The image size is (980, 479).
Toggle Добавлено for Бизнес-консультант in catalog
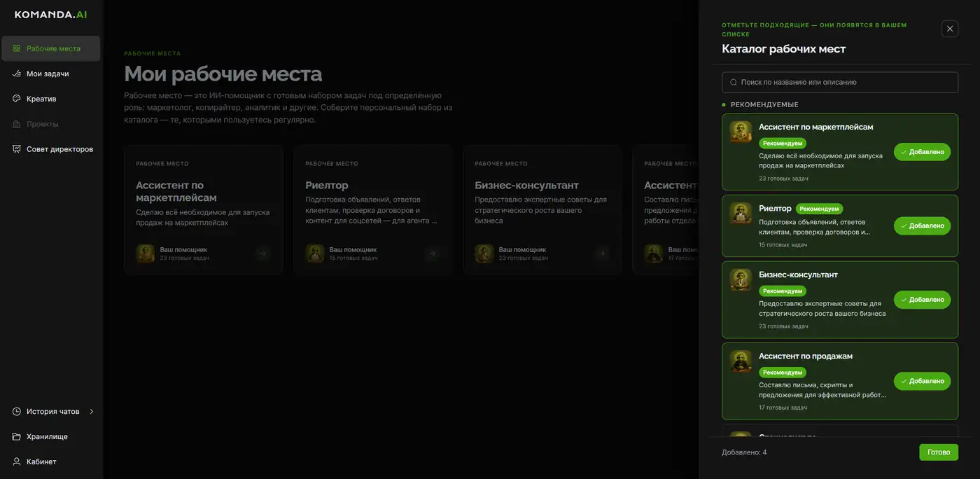pyautogui.click(x=922, y=300)
